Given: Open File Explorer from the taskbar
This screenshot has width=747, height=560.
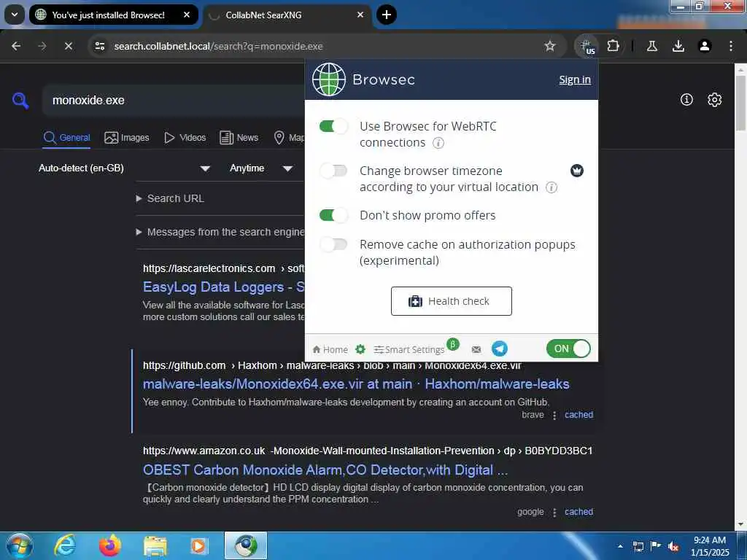Looking at the screenshot, I should 155,545.
